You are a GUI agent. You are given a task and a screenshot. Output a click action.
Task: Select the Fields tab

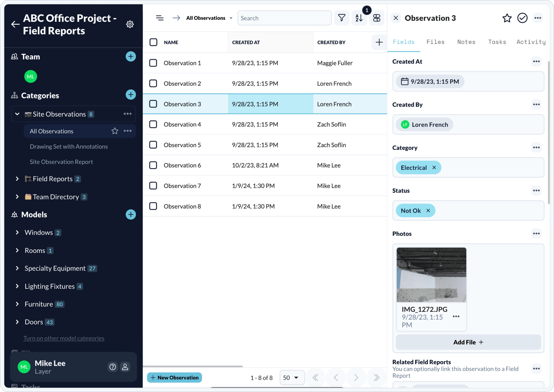[403, 42]
